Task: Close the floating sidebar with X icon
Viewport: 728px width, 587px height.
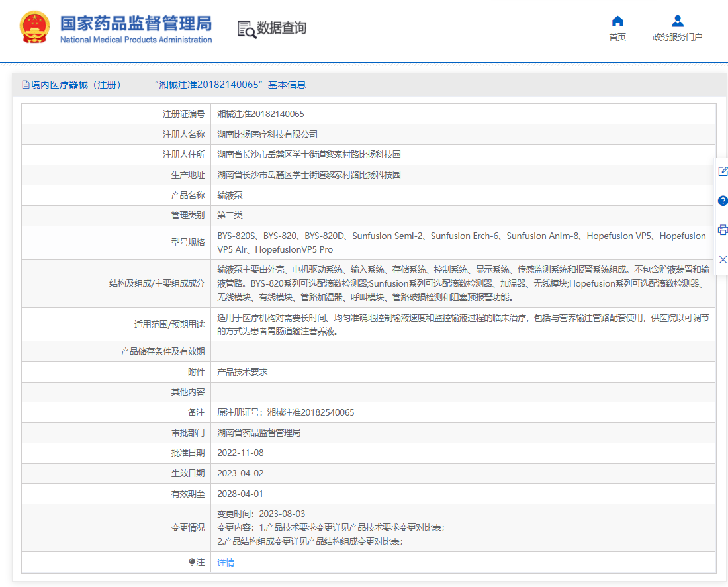Action: pyautogui.click(x=723, y=259)
